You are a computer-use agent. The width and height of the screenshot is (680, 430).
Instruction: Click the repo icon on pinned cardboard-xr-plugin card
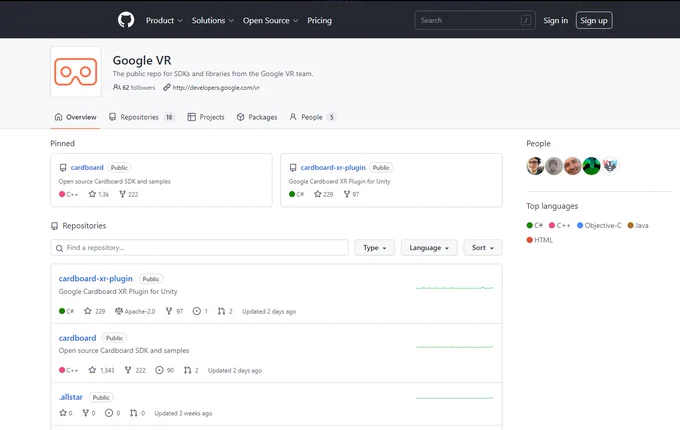(293, 167)
